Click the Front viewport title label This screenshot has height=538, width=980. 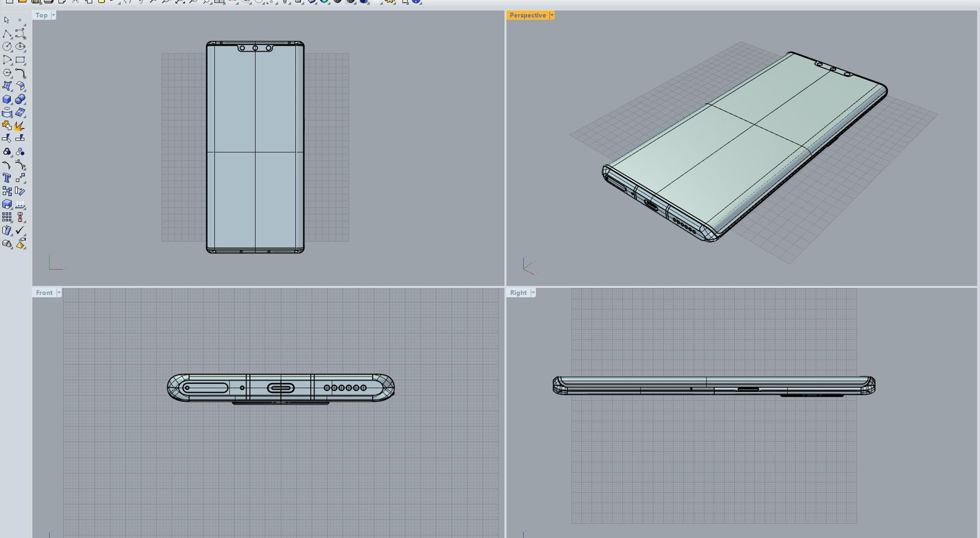coord(44,292)
